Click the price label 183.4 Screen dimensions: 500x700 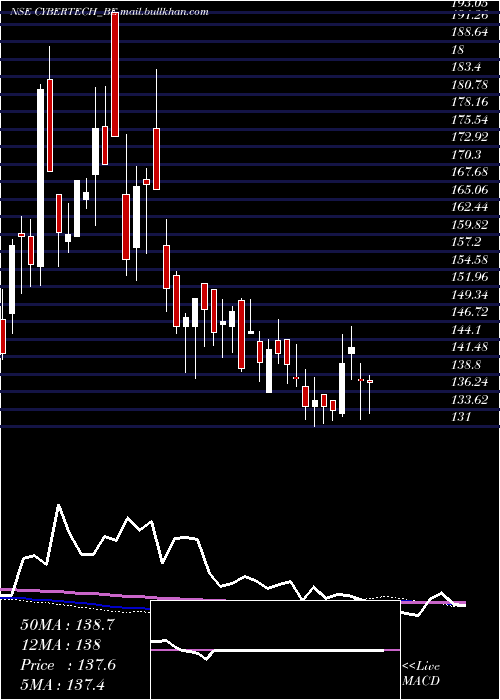coord(466,67)
